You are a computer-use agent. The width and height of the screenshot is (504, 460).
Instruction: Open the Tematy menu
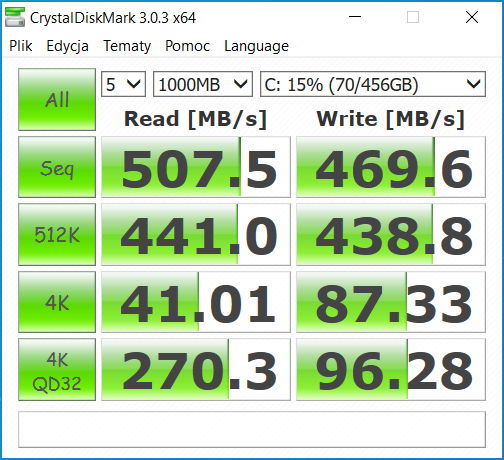(x=127, y=46)
